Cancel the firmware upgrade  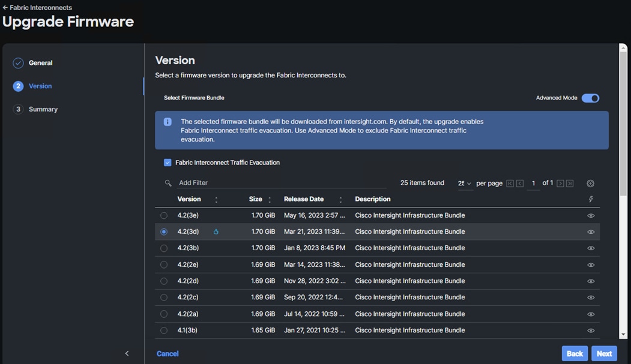[x=168, y=354]
